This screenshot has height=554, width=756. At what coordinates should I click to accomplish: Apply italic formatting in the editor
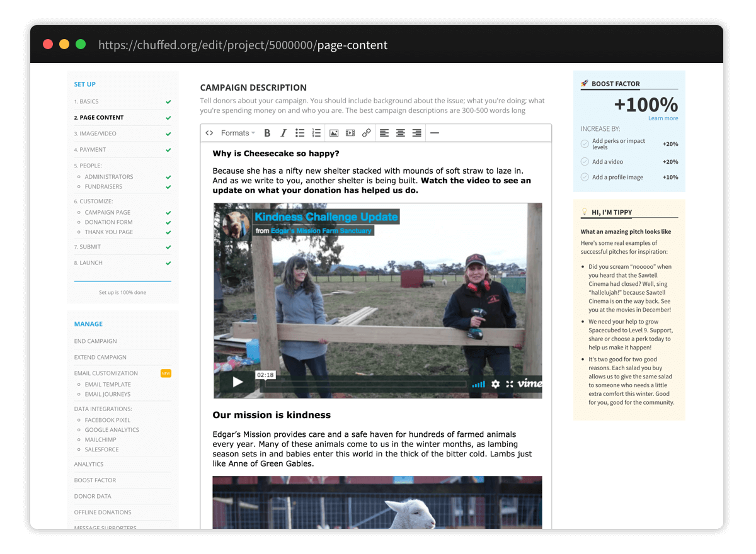(283, 133)
